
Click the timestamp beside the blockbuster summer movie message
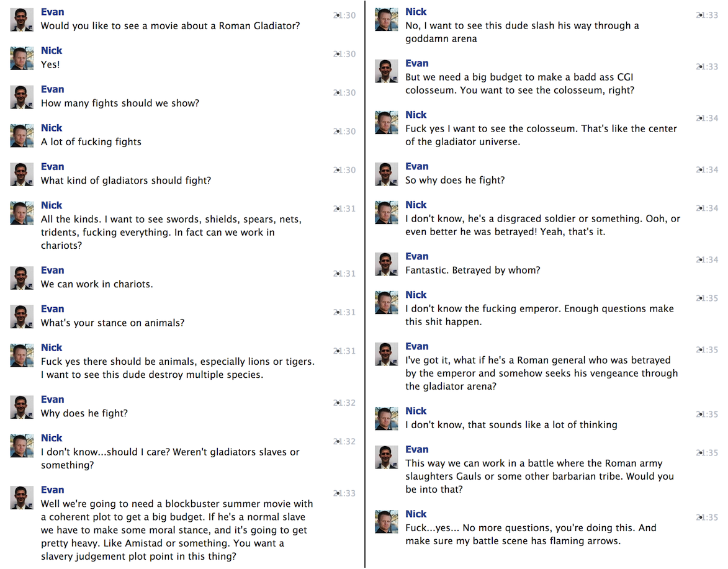point(344,493)
